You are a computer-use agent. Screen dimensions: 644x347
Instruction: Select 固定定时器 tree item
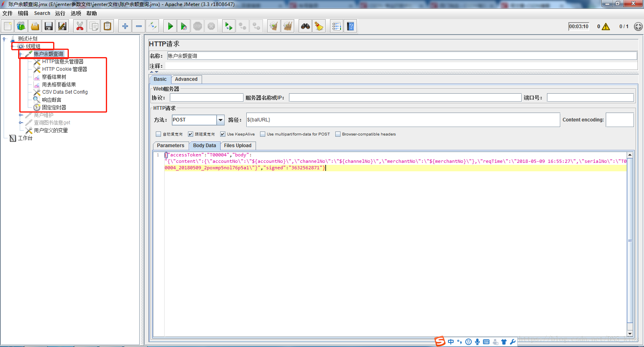point(54,107)
